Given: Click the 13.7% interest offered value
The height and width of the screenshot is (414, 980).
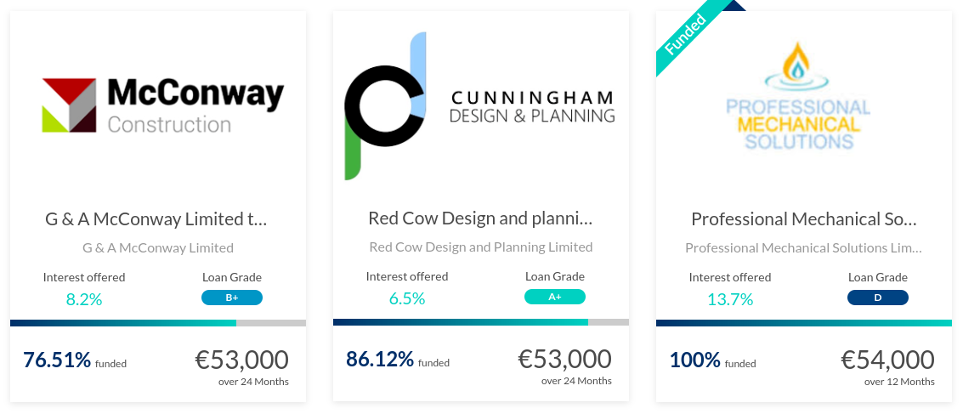Looking at the screenshot, I should point(730,299).
